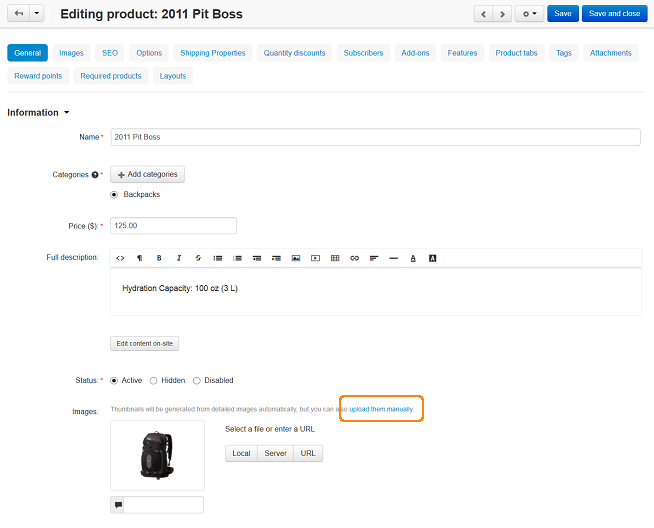This screenshot has width=654, height=528.
Task: Switch to Shipping Properties tab
Action: 213,53
